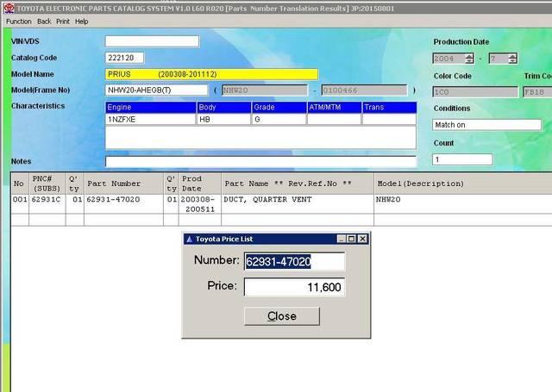This screenshot has height=392, width=552.
Task: Increase the production month with up arrow
Action: (x=513, y=56)
